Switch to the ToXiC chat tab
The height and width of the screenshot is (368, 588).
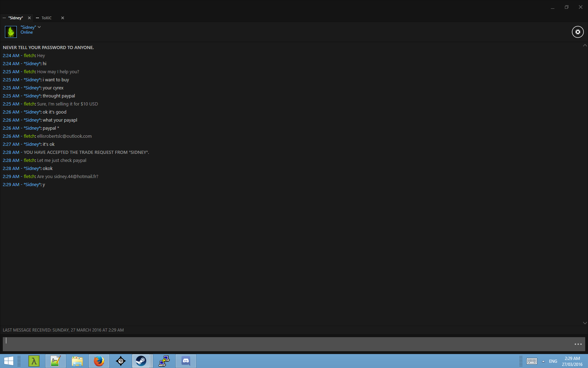tap(46, 18)
